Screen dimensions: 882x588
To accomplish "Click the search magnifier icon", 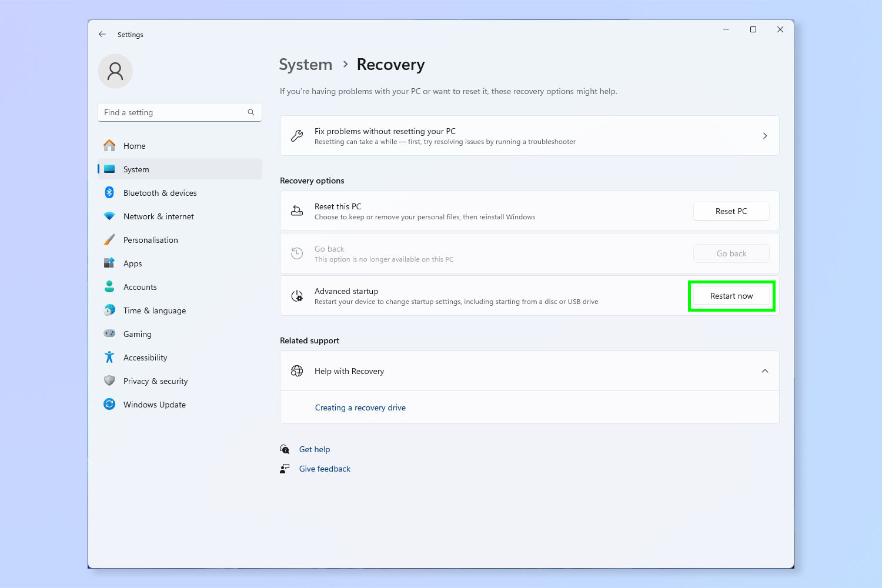I will (x=251, y=112).
